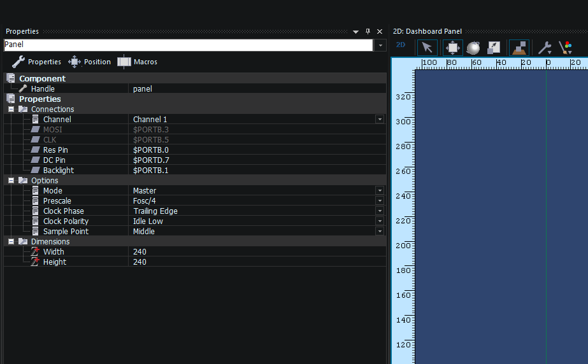Pin the Properties pane
The width and height of the screenshot is (588, 364).
pos(368,31)
